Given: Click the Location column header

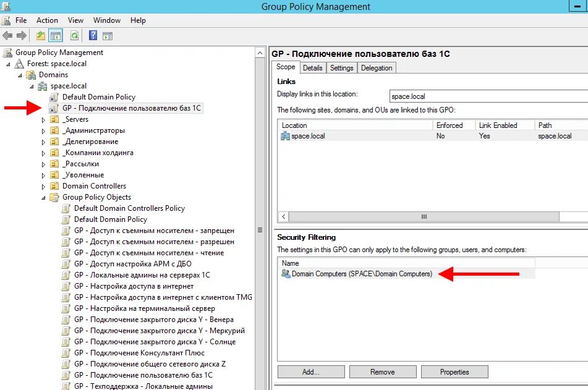Looking at the screenshot, I should [356, 125].
